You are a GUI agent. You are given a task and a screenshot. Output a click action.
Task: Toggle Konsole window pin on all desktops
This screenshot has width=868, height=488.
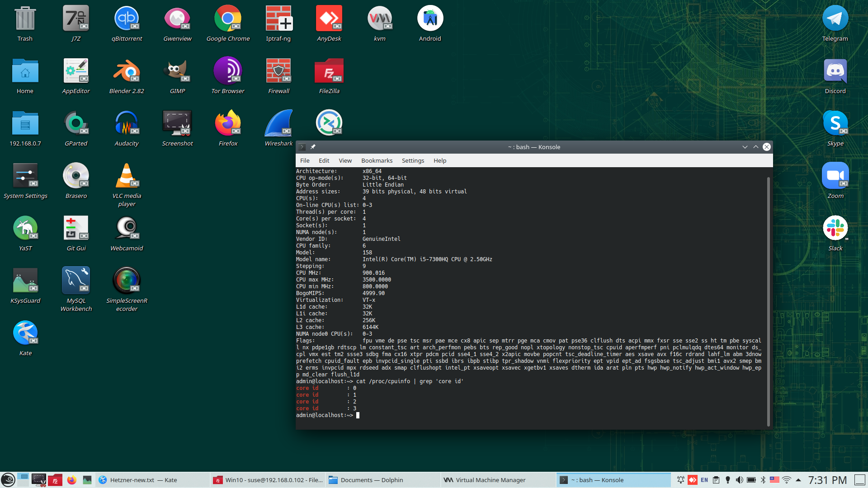click(313, 147)
